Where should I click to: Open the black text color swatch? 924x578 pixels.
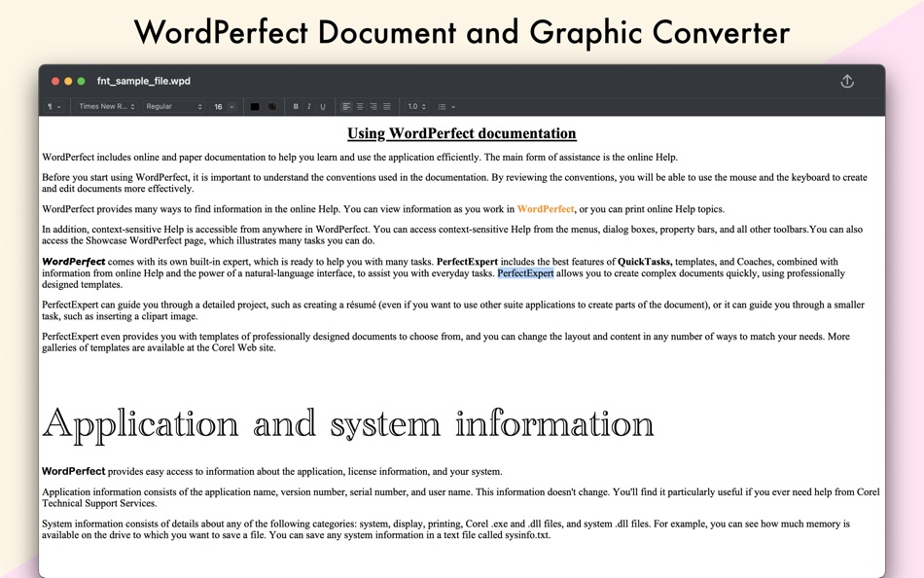(255, 107)
